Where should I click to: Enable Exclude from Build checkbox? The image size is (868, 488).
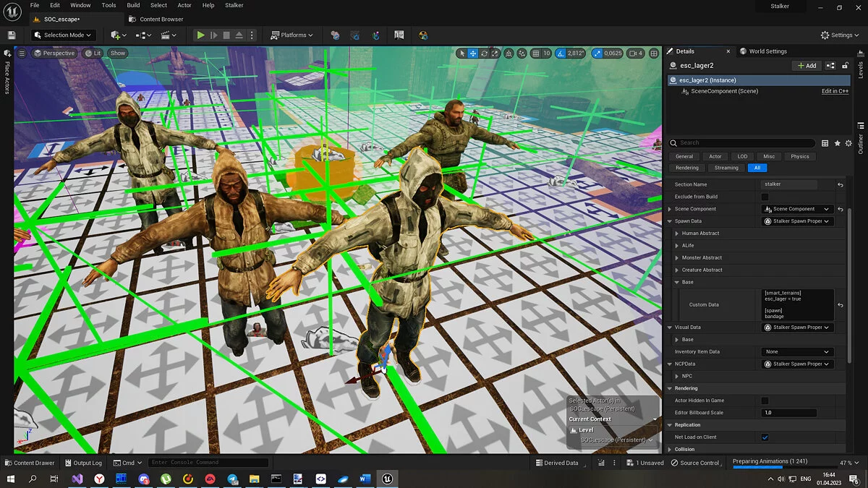765,197
